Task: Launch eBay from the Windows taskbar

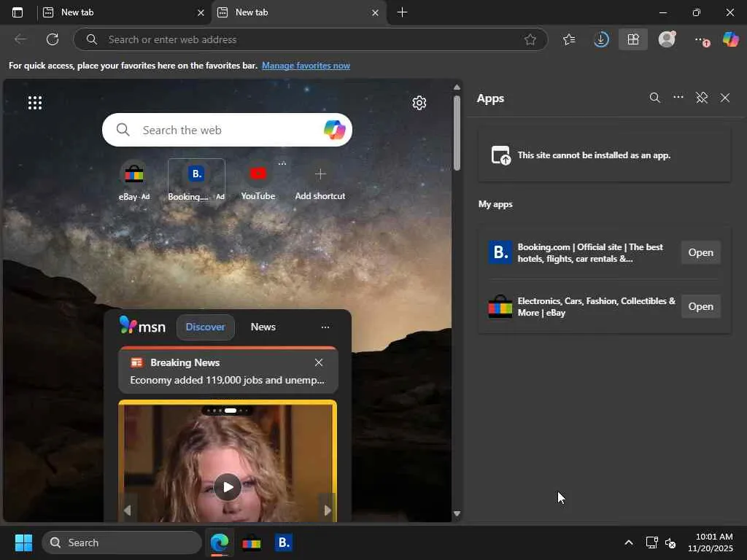Action: point(252,542)
